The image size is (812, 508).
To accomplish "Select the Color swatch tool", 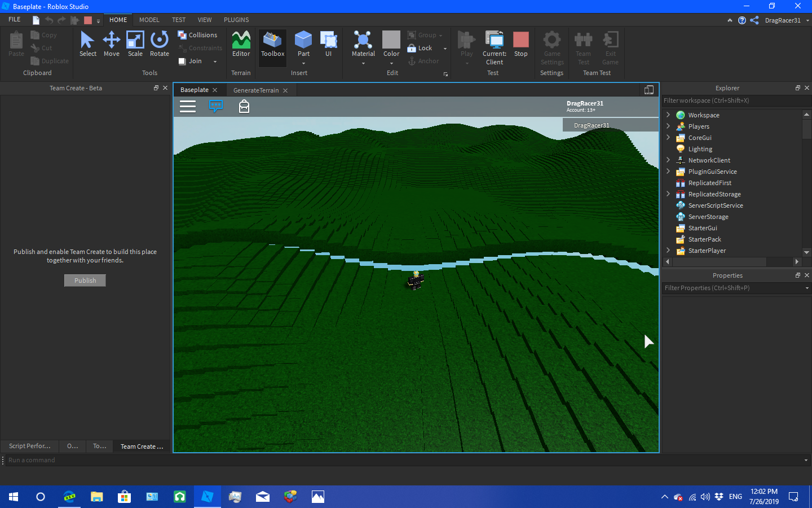I will [391, 40].
